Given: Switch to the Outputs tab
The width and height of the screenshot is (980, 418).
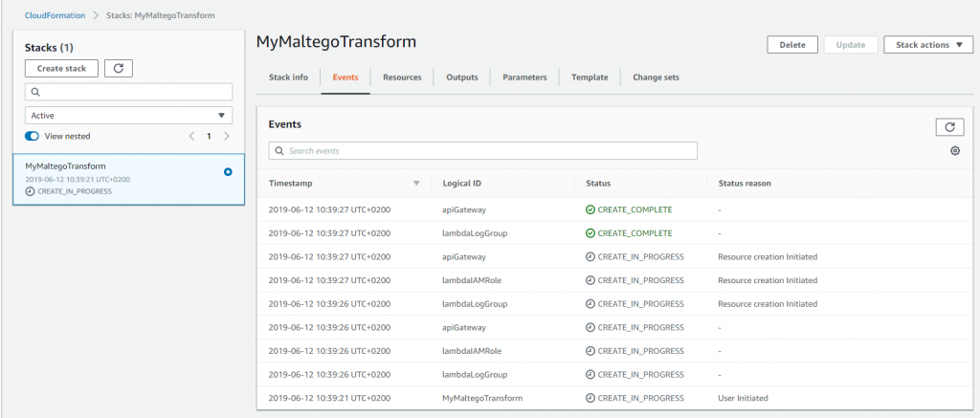Looking at the screenshot, I should tap(462, 77).
